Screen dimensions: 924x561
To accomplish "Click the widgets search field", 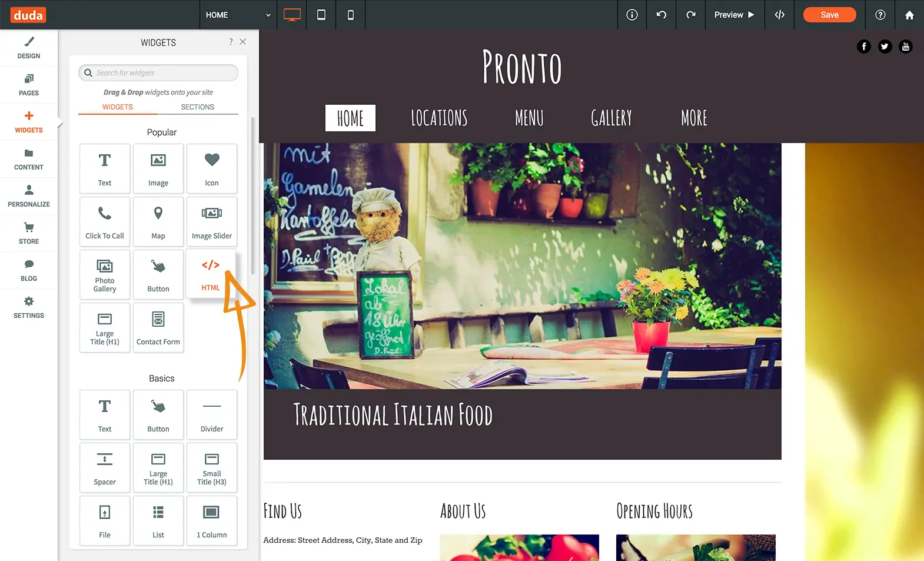I will (159, 73).
